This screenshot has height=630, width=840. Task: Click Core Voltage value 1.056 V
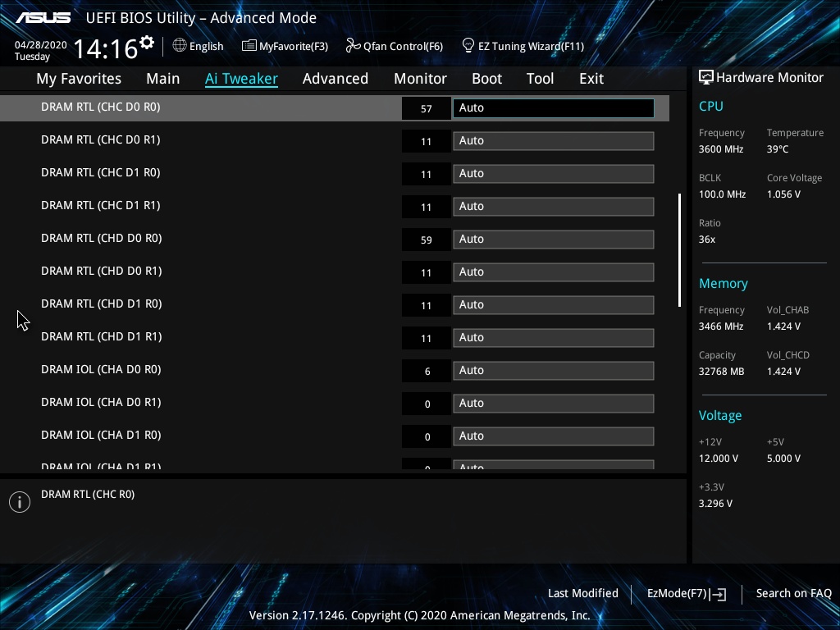tap(783, 194)
